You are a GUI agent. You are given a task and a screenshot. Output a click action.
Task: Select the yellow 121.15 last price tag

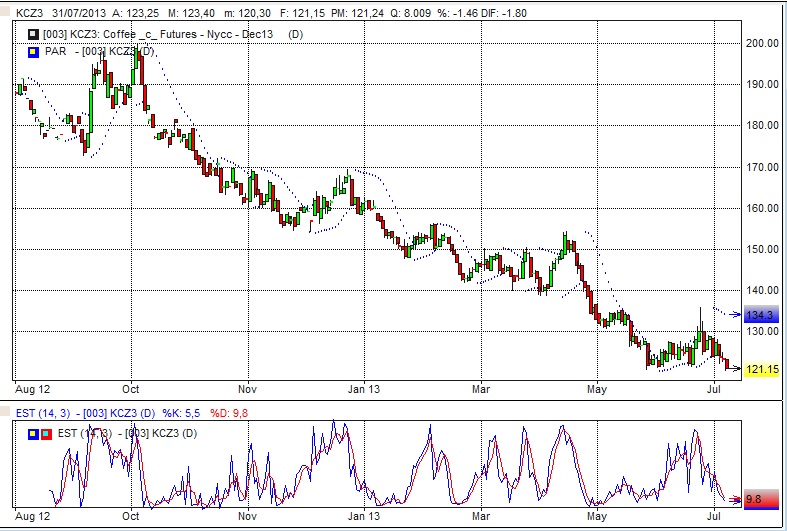(x=762, y=369)
